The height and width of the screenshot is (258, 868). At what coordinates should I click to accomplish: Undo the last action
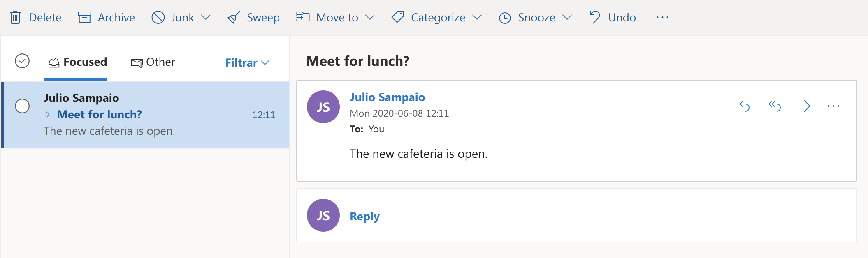point(613,17)
